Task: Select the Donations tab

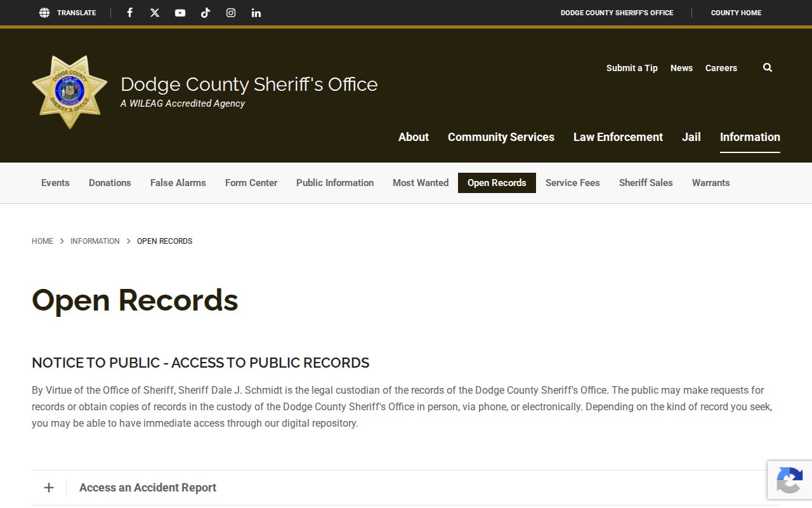Action: pos(110,183)
